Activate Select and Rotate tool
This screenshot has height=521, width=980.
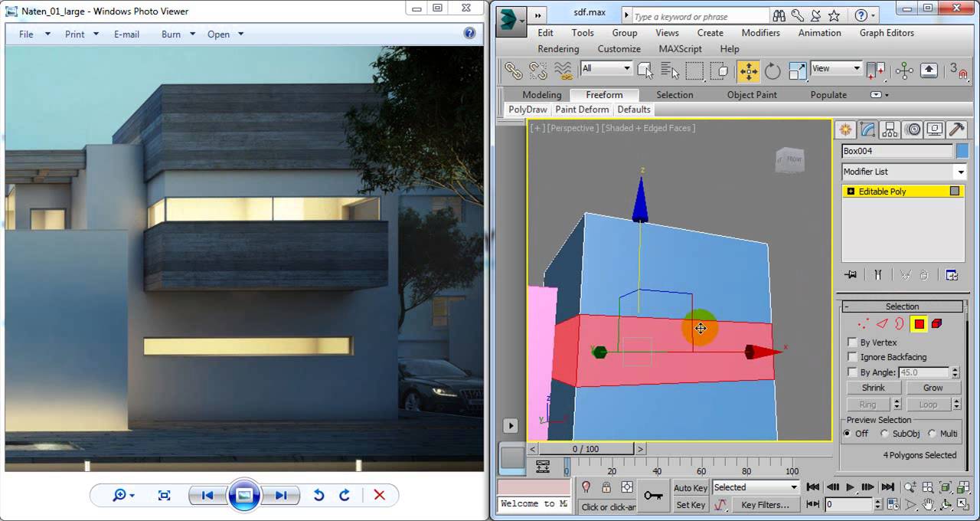click(x=773, y=70)
